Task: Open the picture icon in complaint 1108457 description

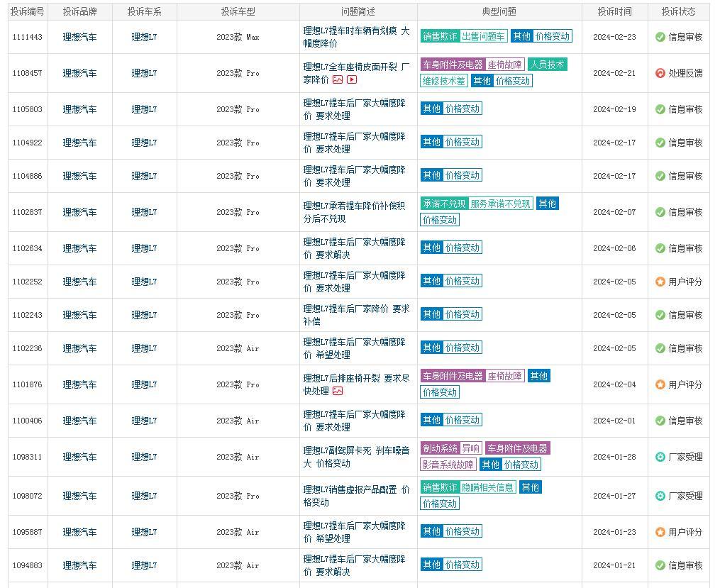Action: click(x=338, y=79)
